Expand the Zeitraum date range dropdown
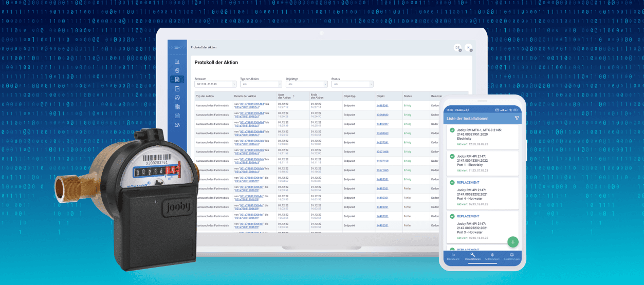The height and width of the screenshot is (285, 644). coord(215,84)
